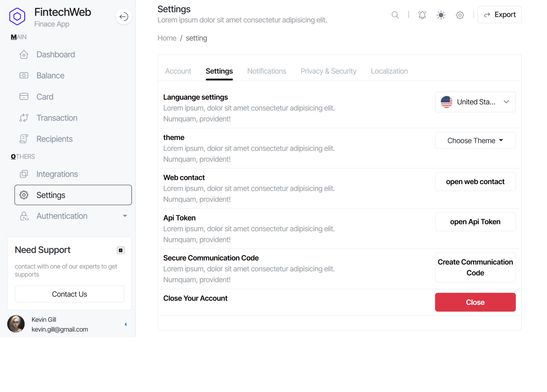547x392 pixels.
Task: Click the Export button
Action: click(x=499, y=15)
